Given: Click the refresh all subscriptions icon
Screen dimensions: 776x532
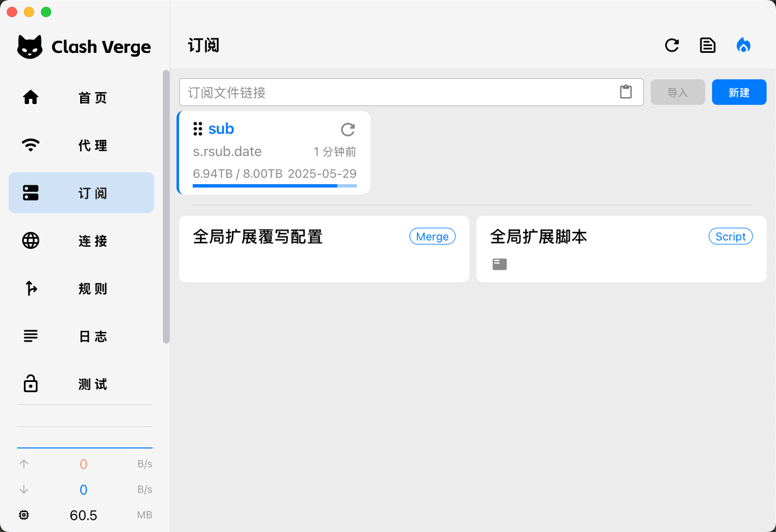Looking at the screenshot, I should coord(672,45).
